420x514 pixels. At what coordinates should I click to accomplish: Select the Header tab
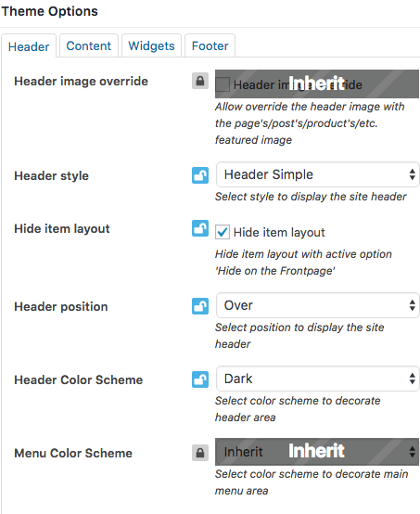pos(29,46)
